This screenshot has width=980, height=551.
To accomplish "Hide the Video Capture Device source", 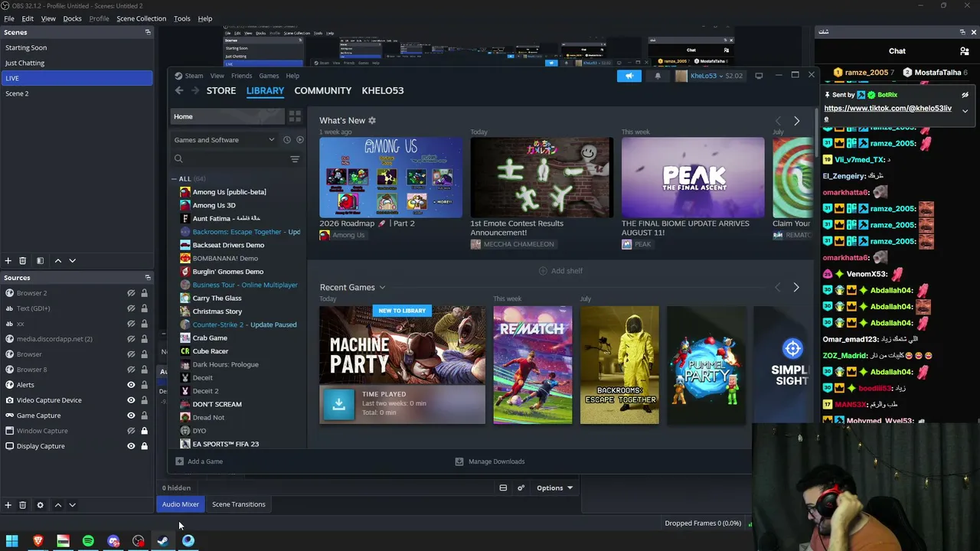I will (x=131, y=400).
